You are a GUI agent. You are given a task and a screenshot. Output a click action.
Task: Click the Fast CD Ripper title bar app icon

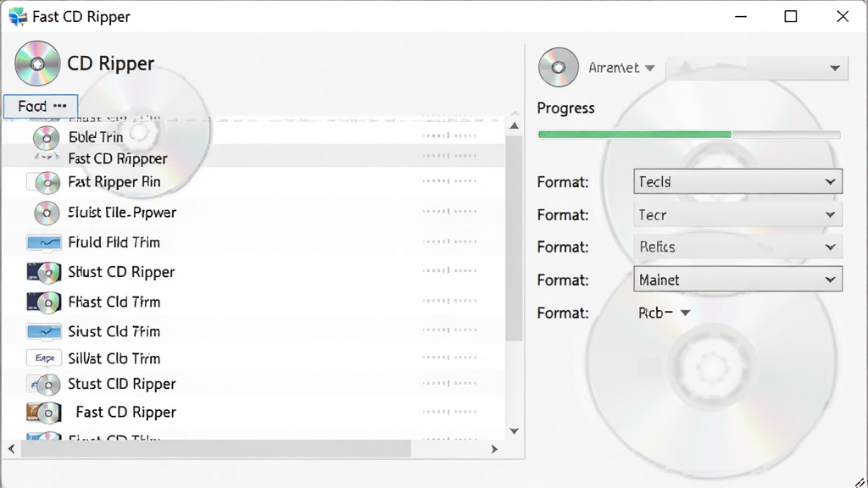pos(18,17)
